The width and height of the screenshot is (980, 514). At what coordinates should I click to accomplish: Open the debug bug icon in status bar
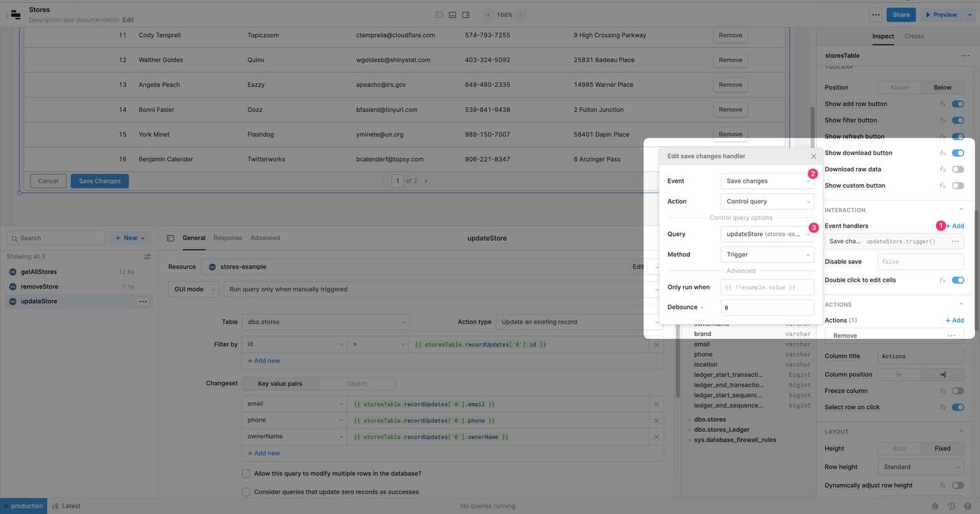[935, 506]
